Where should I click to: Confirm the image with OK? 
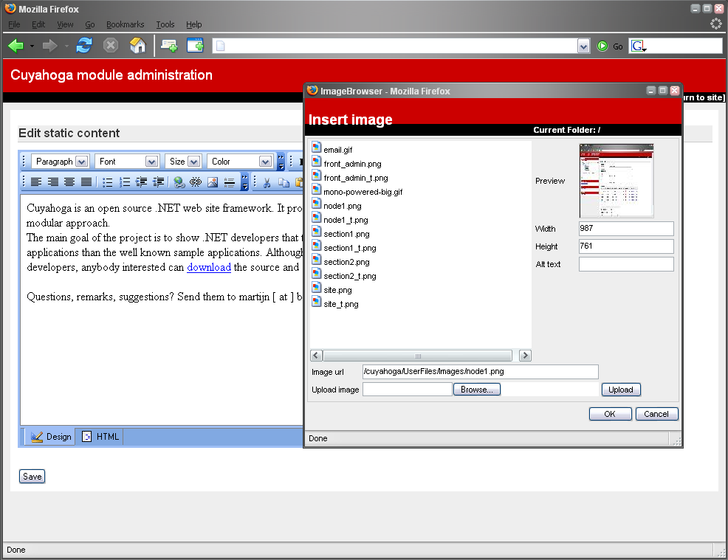610,414
